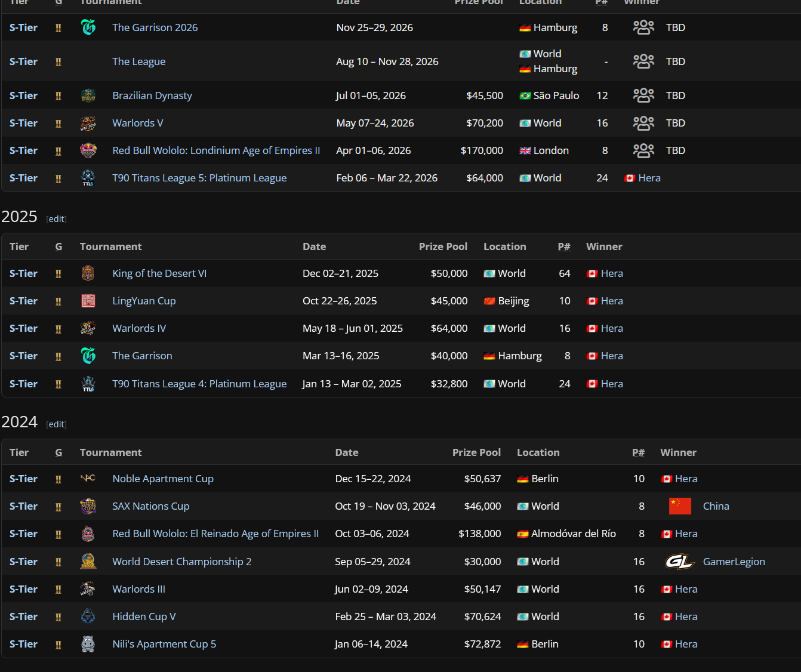Open Warlords IV tournament page
801x672 pixels.
(x=139, y=328)
